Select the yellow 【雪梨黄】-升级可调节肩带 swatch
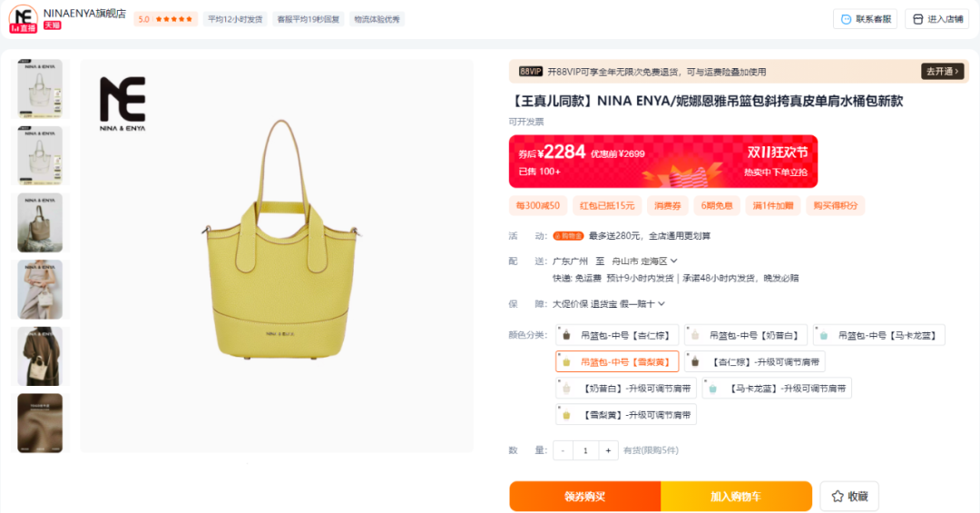The width and height of the screenshot is (980, 513). tap(625, 415)
